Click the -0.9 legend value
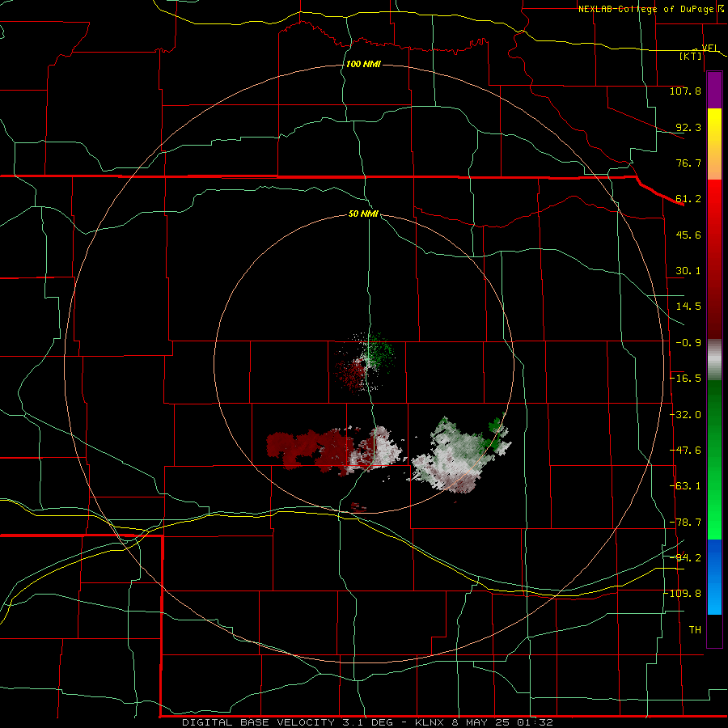Screen dimensions: 728x728 click(688, 343)
